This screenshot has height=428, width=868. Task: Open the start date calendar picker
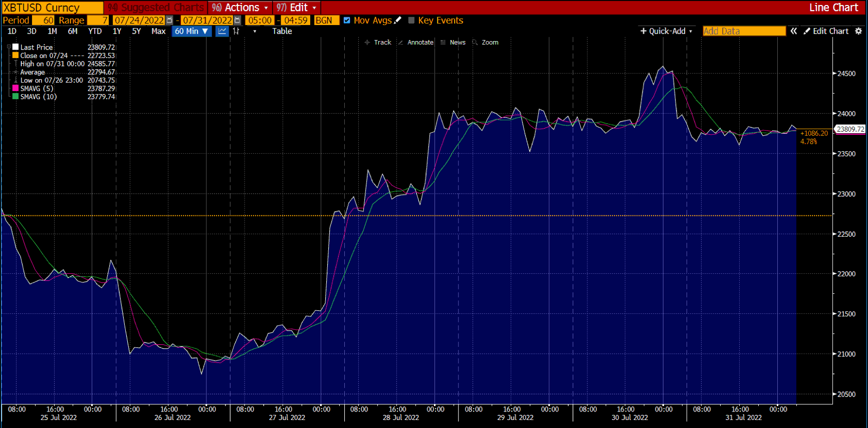tap(170, 21)
